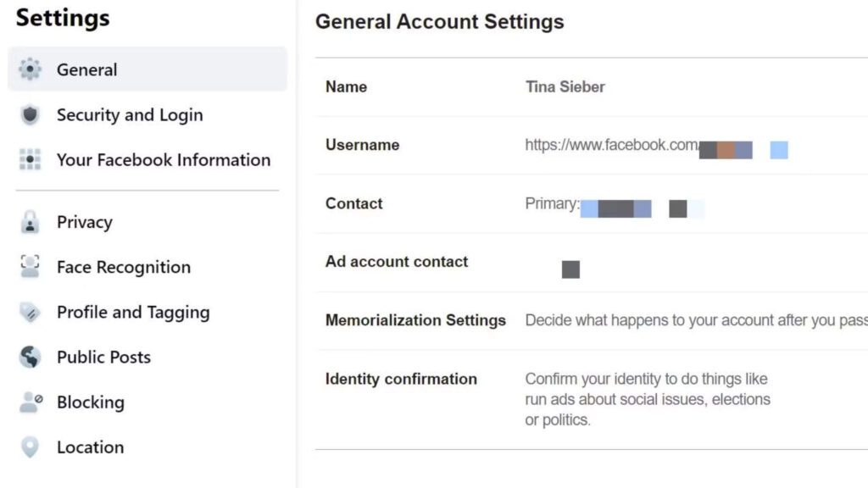
Task: Open the Privacy section
Action: tap(85, 222)
